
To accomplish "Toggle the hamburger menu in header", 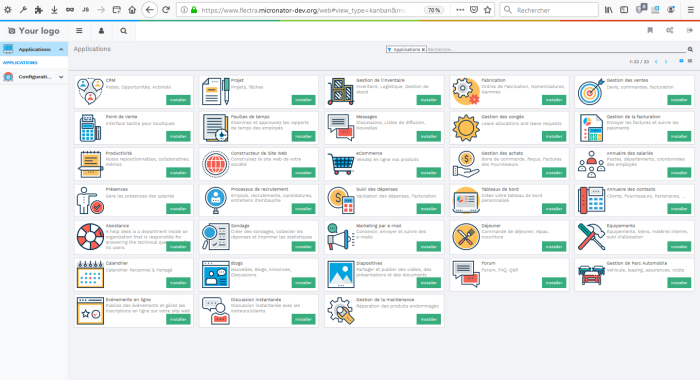I will (79, 31).
